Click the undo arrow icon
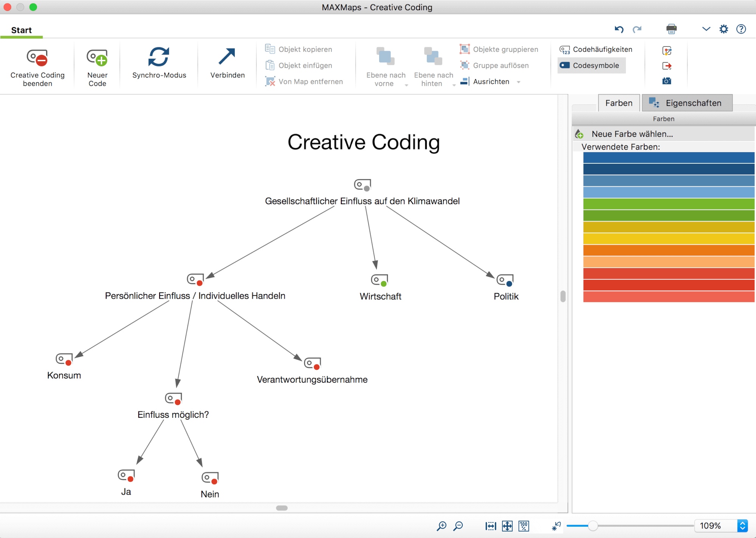756x538 pixels. 619,29
